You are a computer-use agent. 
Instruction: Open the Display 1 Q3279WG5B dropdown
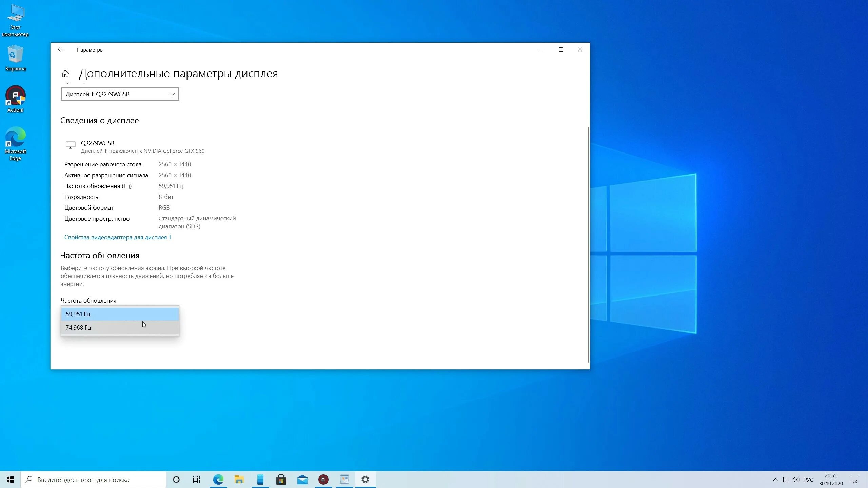point(120,94)
